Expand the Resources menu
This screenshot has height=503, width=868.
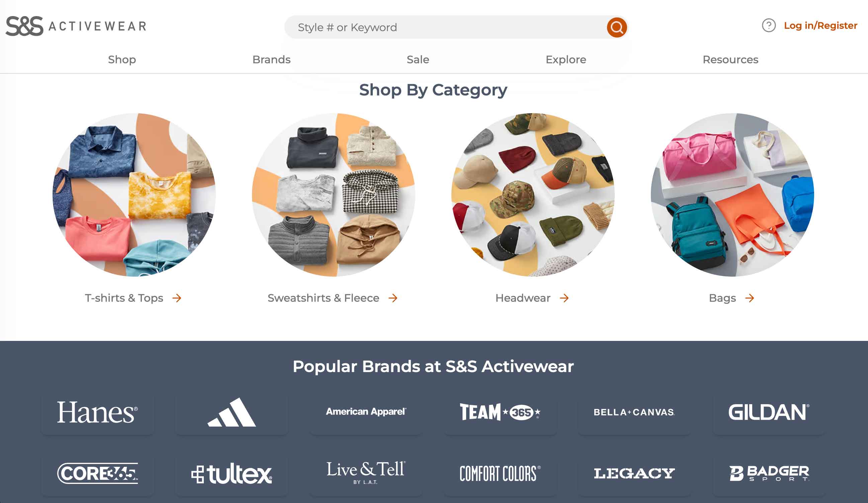[730, 60]
